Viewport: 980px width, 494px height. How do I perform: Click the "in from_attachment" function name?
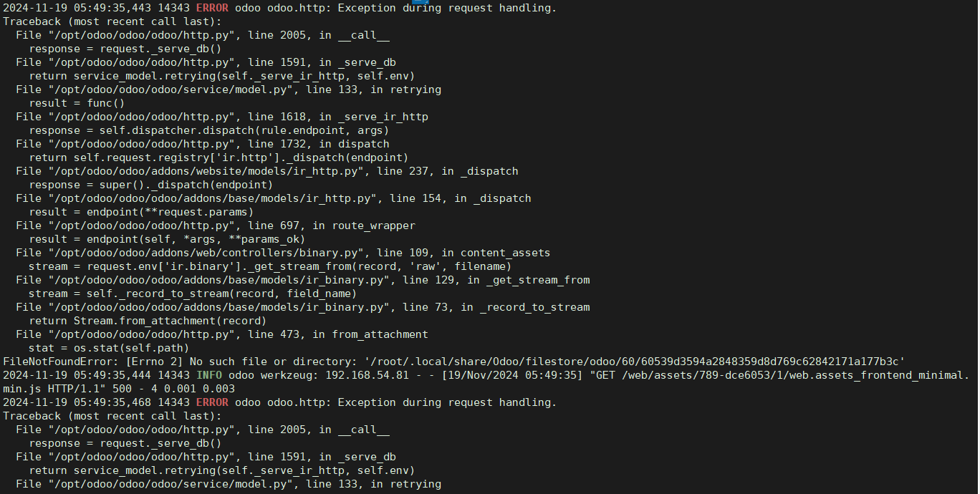370,334
